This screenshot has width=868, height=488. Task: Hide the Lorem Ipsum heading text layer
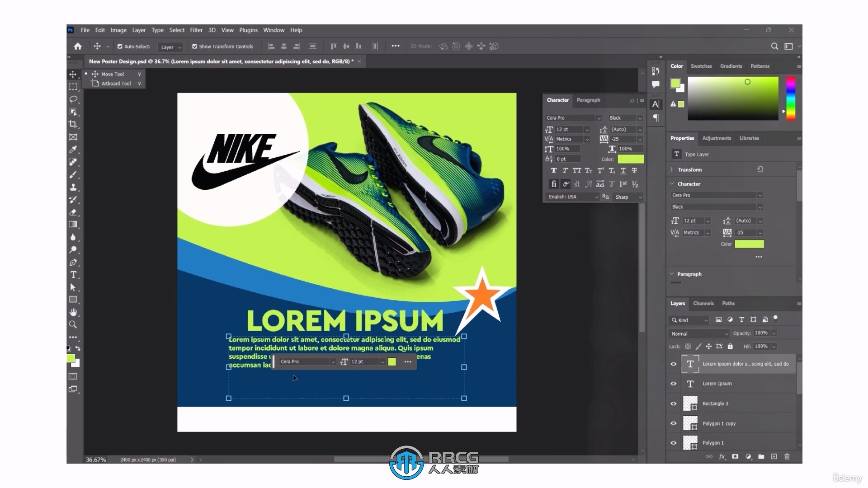[x=674, y=384]
